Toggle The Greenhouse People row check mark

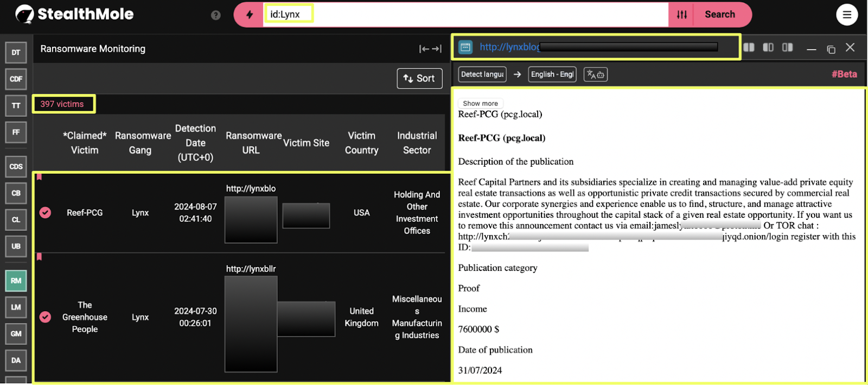point(46,317)
